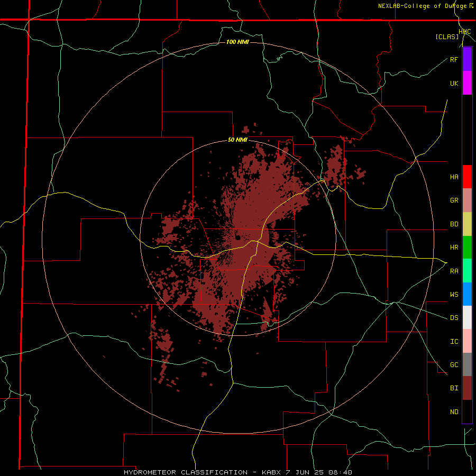Viewport: 476px width, 476px height.
Task: Click the KABX station identifier
Action: 272,472
